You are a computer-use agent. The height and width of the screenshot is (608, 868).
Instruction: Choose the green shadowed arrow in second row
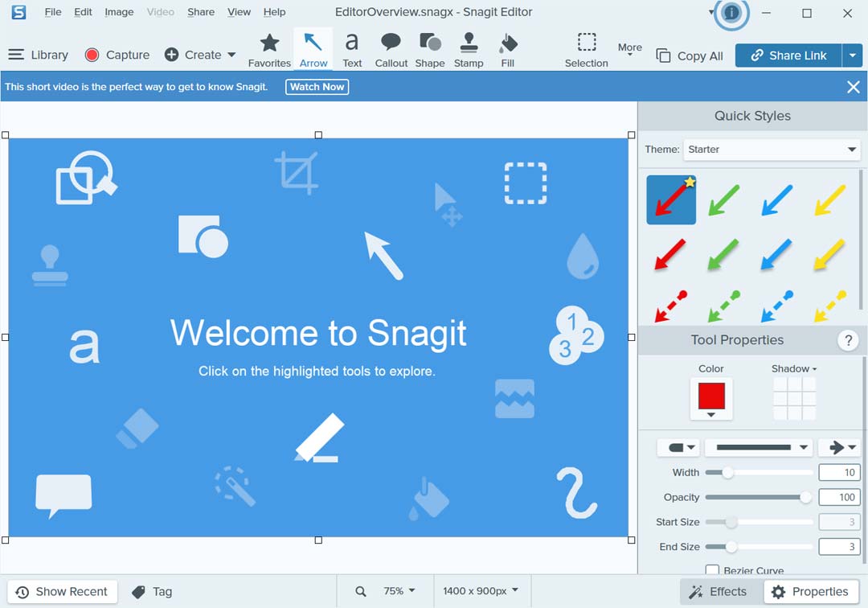pos(723,254)
